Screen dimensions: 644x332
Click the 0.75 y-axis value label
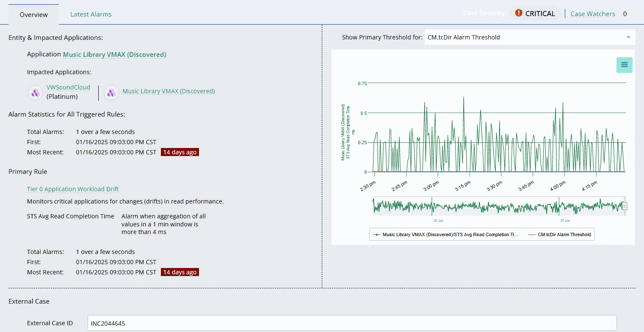(x=362, y=84)
